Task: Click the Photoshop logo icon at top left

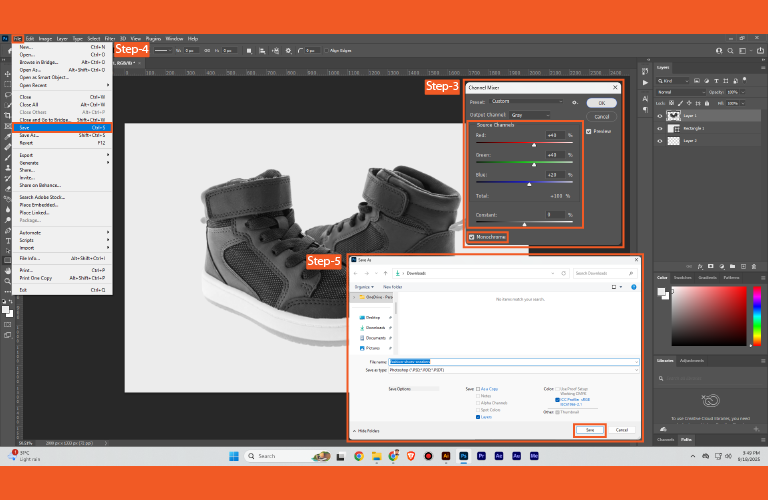Action: (5, 38)
